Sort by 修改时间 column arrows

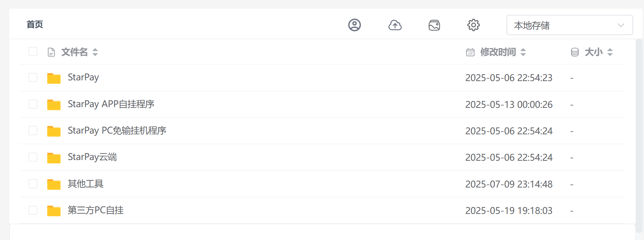[x=523, y=52]
